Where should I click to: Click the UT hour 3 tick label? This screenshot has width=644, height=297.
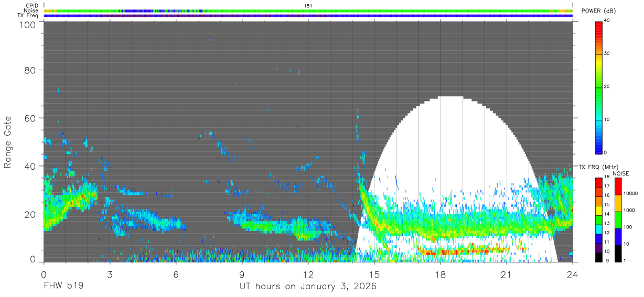click(110, 274)
